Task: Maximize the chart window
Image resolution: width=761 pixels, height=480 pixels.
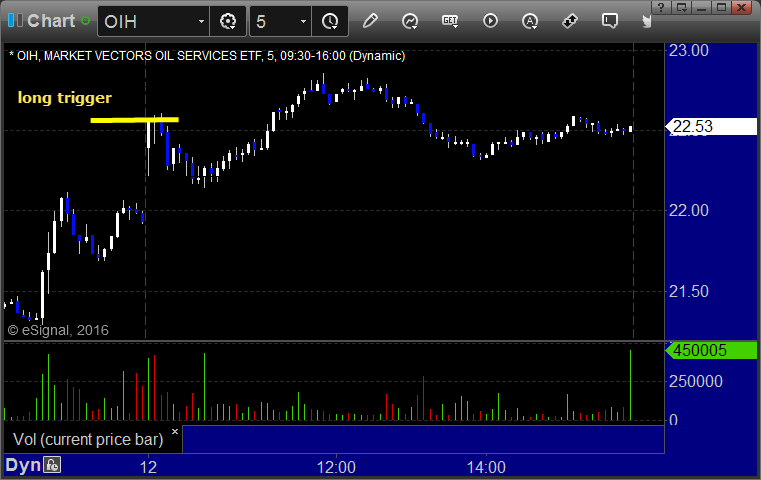Action: [x=721, y=7]
